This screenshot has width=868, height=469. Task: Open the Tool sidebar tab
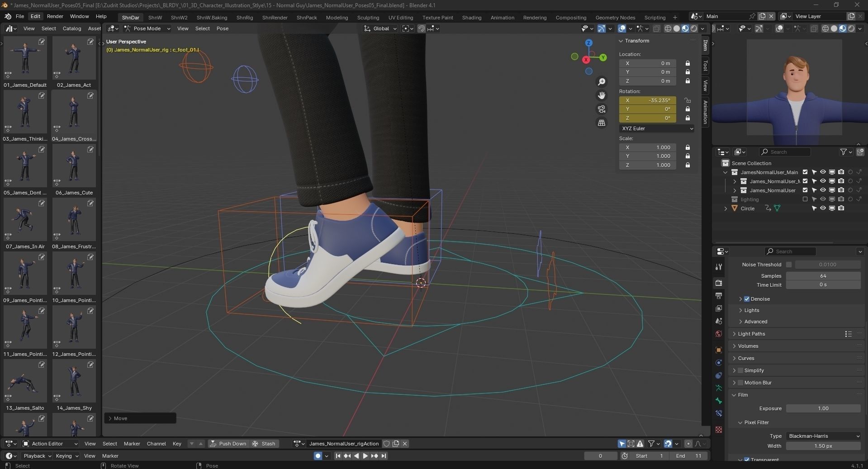point(705,66)
